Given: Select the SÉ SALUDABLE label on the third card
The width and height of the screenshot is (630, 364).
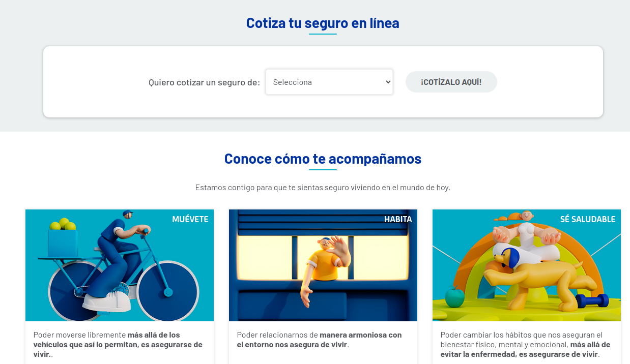Looking at the screenshot, I should point(588,219).
